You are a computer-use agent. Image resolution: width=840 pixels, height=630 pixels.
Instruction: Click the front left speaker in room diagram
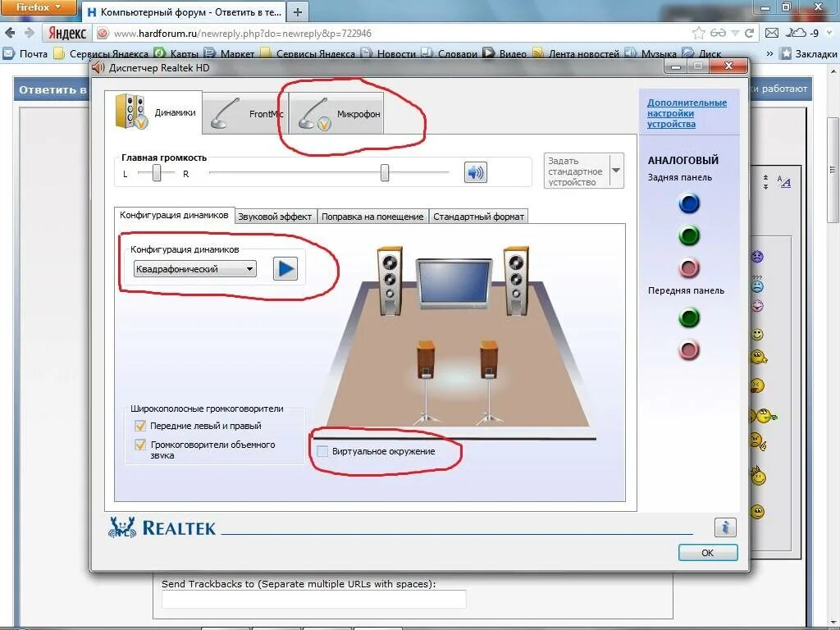pyautogui.click(x=390, y=281)
